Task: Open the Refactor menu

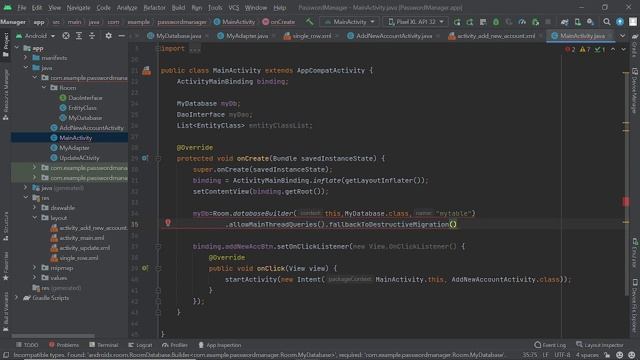Action: [154, 7]
